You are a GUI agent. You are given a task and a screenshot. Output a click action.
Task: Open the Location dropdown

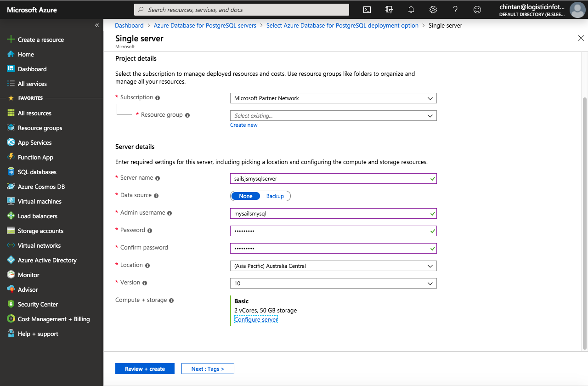[333, 266]
